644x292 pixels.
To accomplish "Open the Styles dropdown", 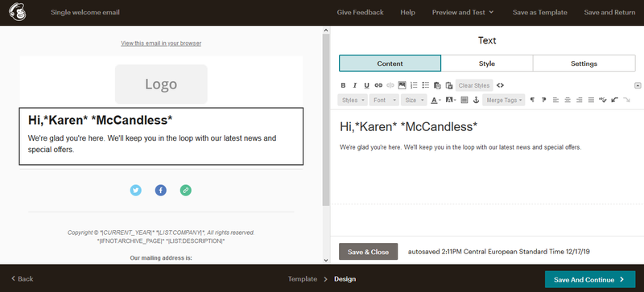I will [353, 101].
